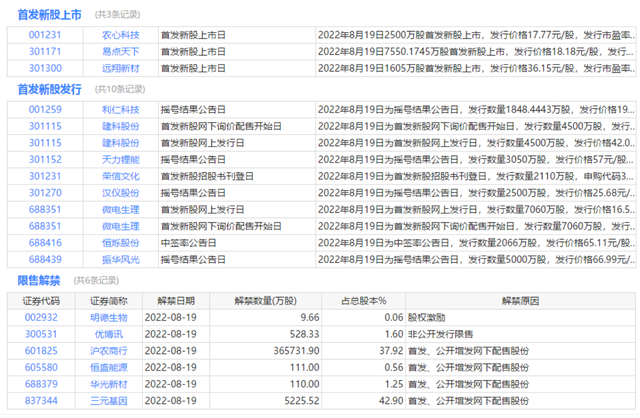This screenshot has height=418, width=640.
Task: Select the 42.90 share percentage cell
Action: tap(364, 401)
